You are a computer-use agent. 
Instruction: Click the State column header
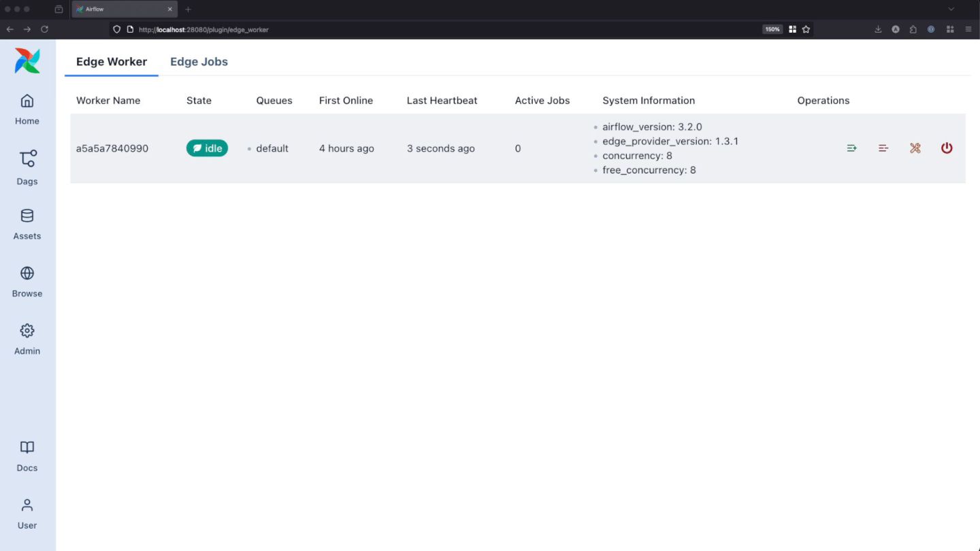coord(199,100)
